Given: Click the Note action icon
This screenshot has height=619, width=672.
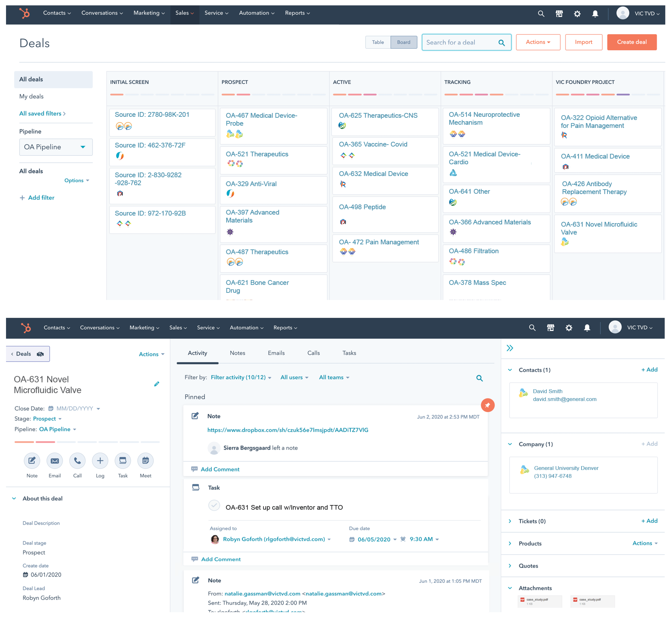Looking at the screenshot, I should coord(32,460).
